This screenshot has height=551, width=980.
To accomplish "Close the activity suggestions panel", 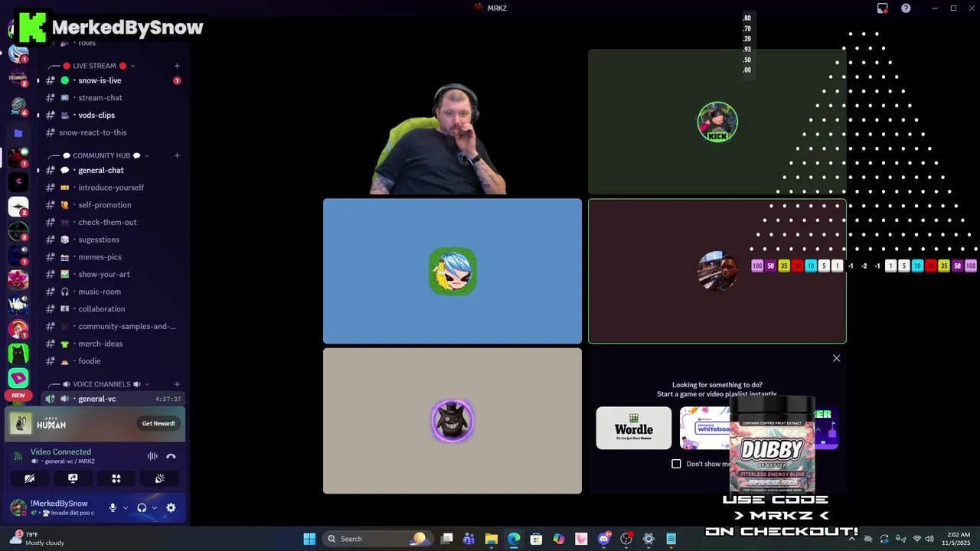I will (x=836, y=358).
